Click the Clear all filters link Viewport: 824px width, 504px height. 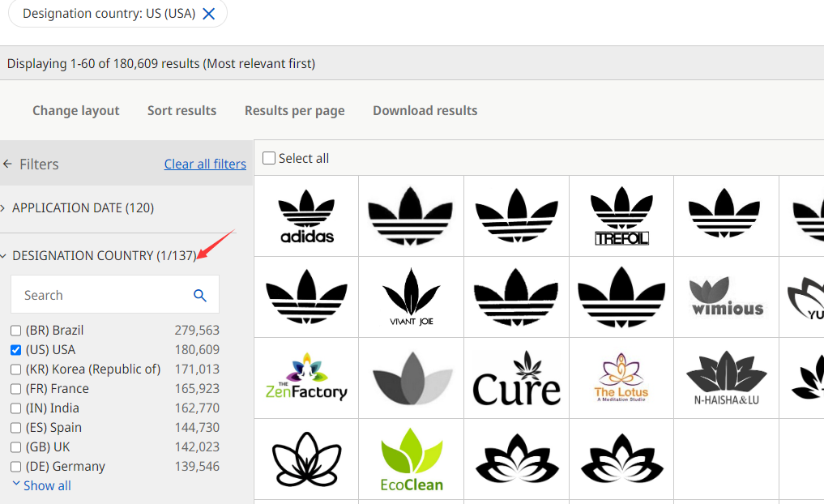(x=205, y=164)
